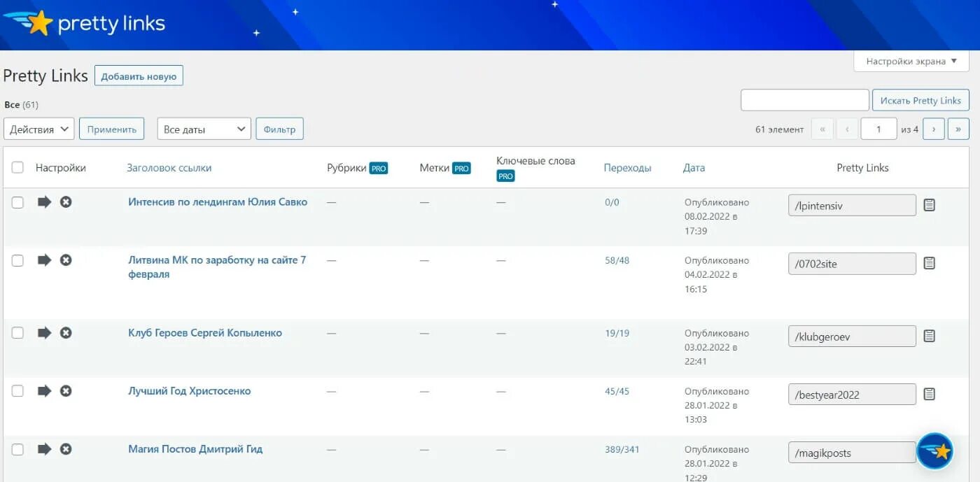Click the delete X icon in the Лучший Год Христосенко row

pos(66,391)
